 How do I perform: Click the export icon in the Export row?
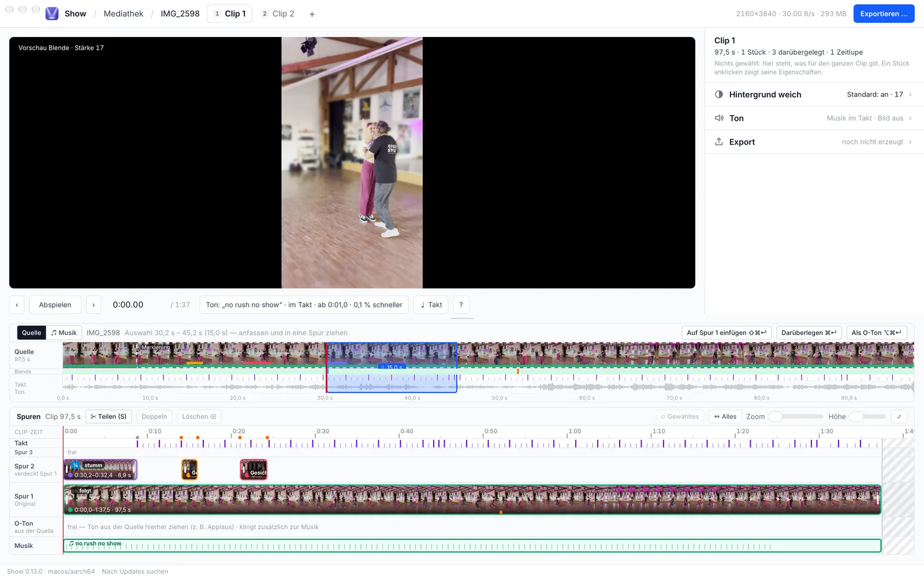point(719,142)
